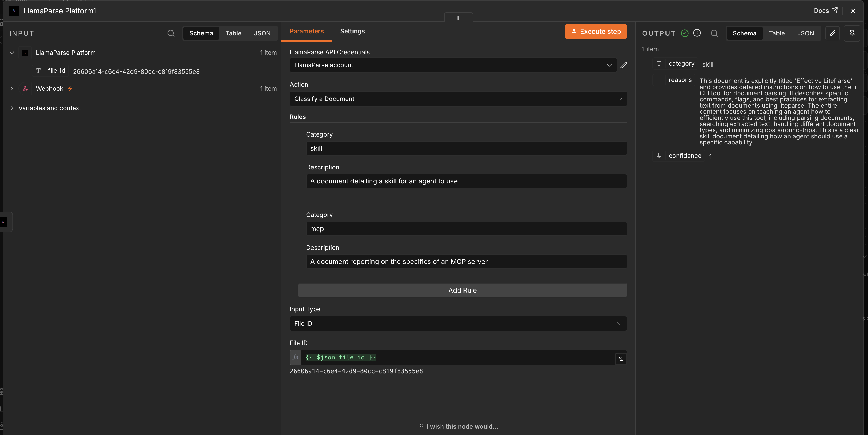
Task: Click the text type icon beside file_id
Action: coord(38,71)
